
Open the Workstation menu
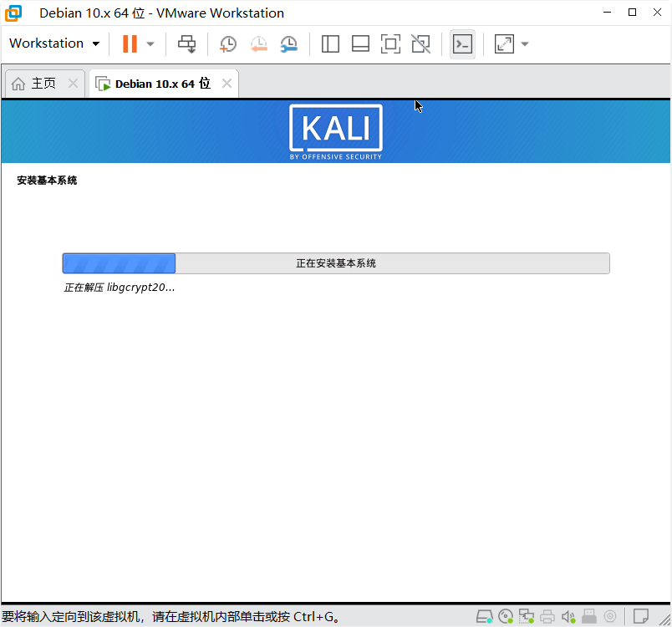(54, 43)
